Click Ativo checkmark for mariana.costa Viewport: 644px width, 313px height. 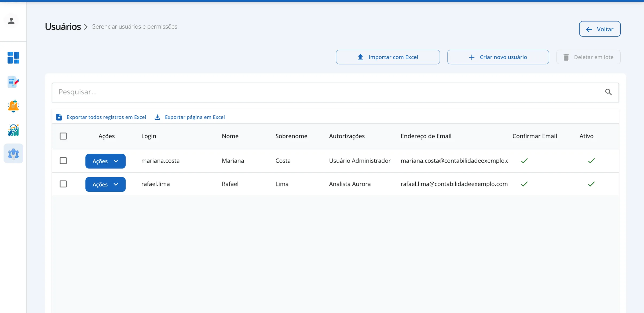[591, 161]
